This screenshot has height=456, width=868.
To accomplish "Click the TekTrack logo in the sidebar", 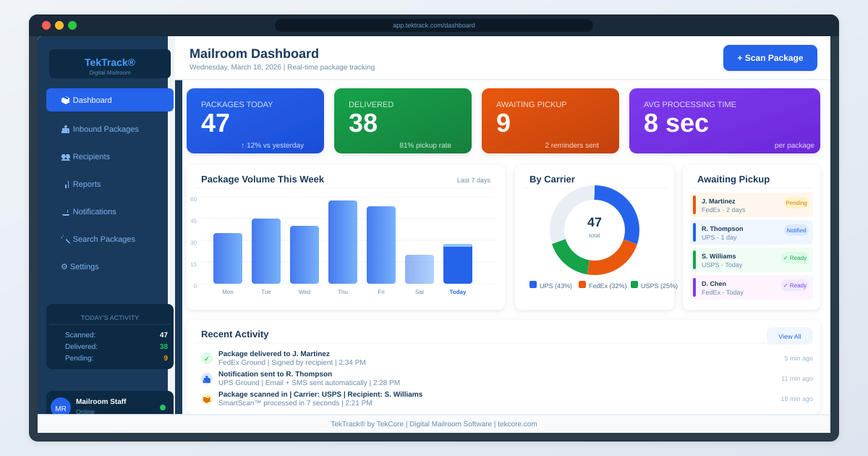I will click(110, 64).
